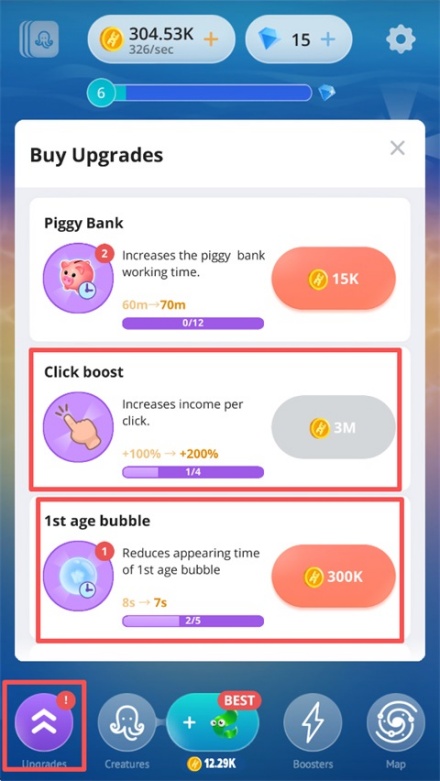Tap the level 6 badge
440x781 pixels.
point(102,93)
